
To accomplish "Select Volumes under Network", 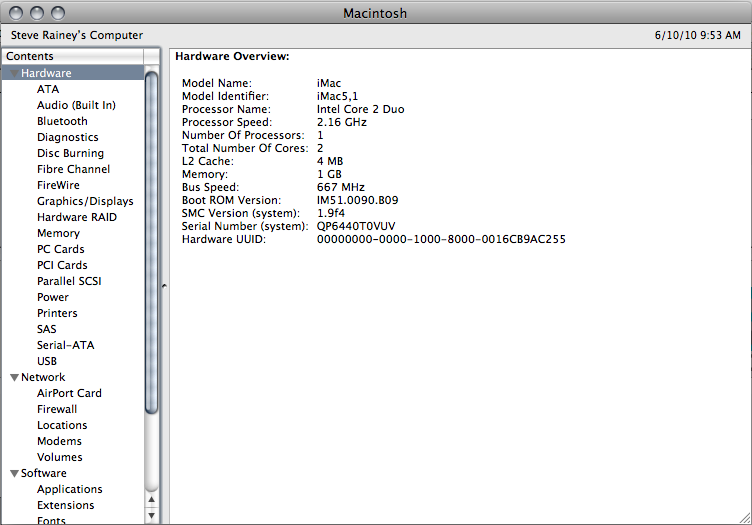I will [60, 457].
